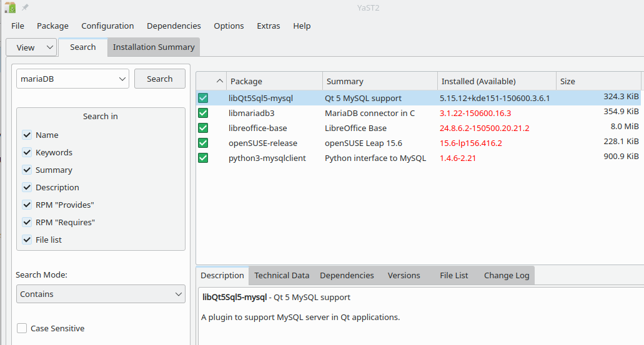Switch to the File List tab
644x345 pixels.
pos(454,275)
